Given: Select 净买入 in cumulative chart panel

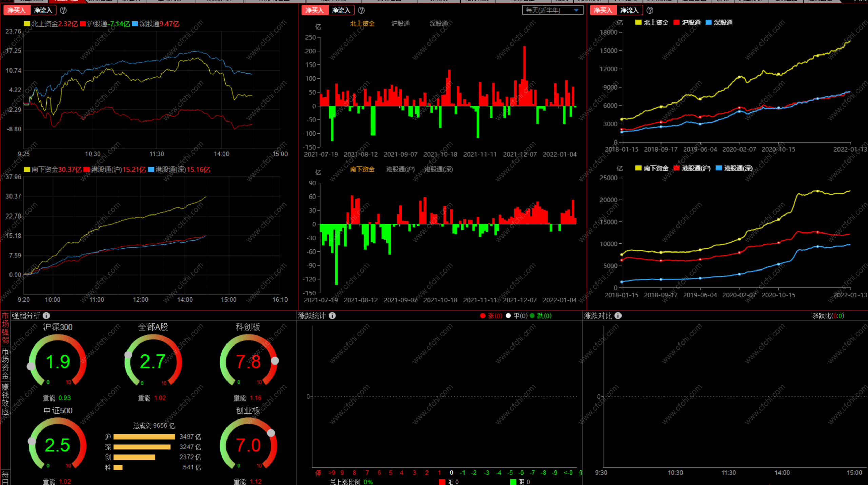Looking at the screenshot, I should coord(603,11).
